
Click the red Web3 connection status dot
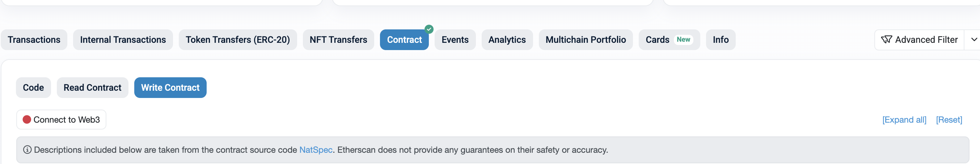point(27,120)
